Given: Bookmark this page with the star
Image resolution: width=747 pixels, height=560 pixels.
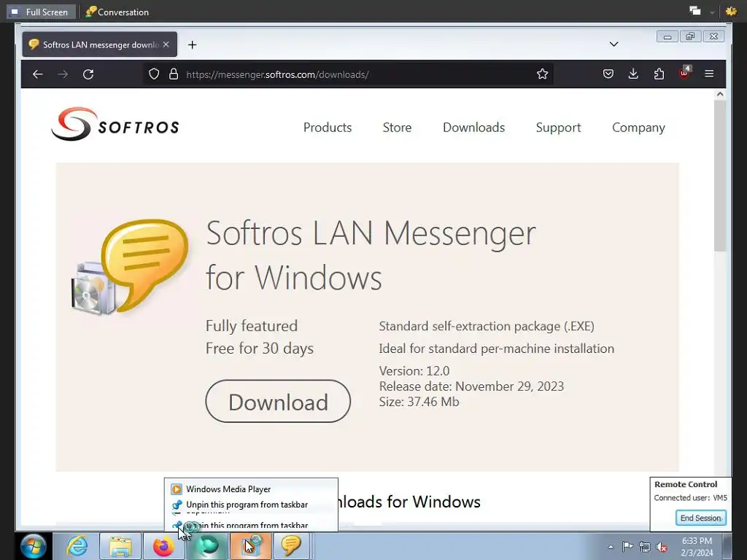Looking at the screenshot, I should click(542, 74).
